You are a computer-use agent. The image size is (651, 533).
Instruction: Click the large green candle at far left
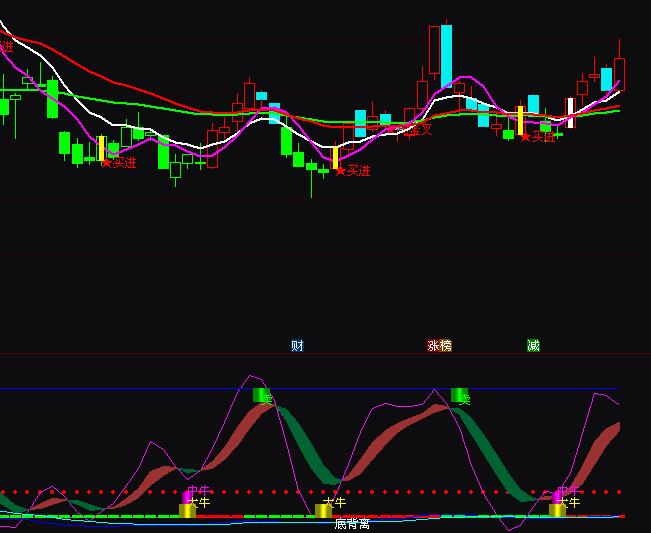click(52, 98)
